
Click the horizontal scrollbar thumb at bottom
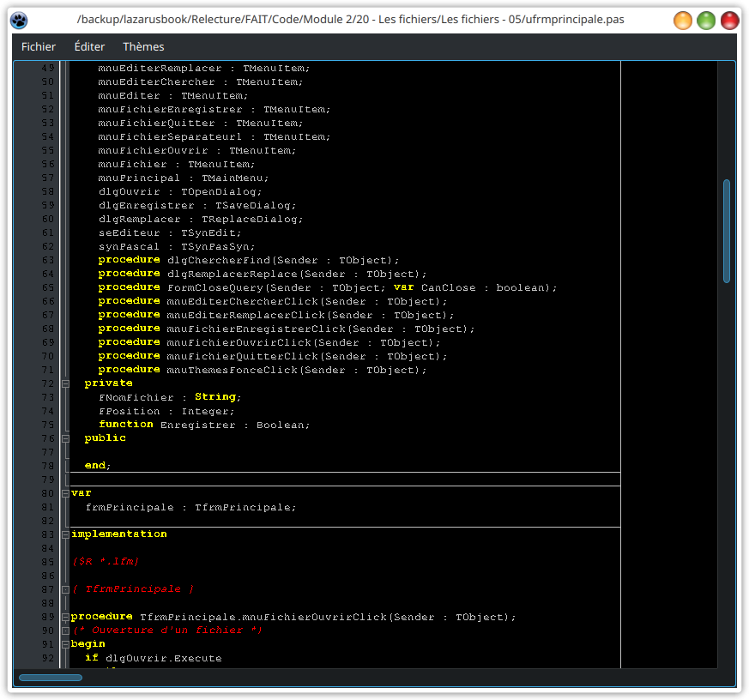(x=51, y=678)
